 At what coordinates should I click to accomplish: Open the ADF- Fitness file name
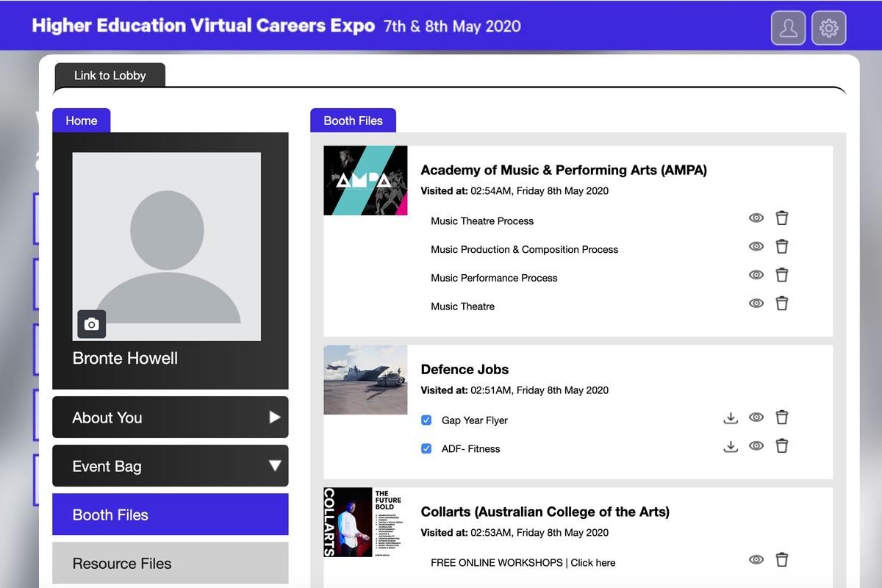470,448
